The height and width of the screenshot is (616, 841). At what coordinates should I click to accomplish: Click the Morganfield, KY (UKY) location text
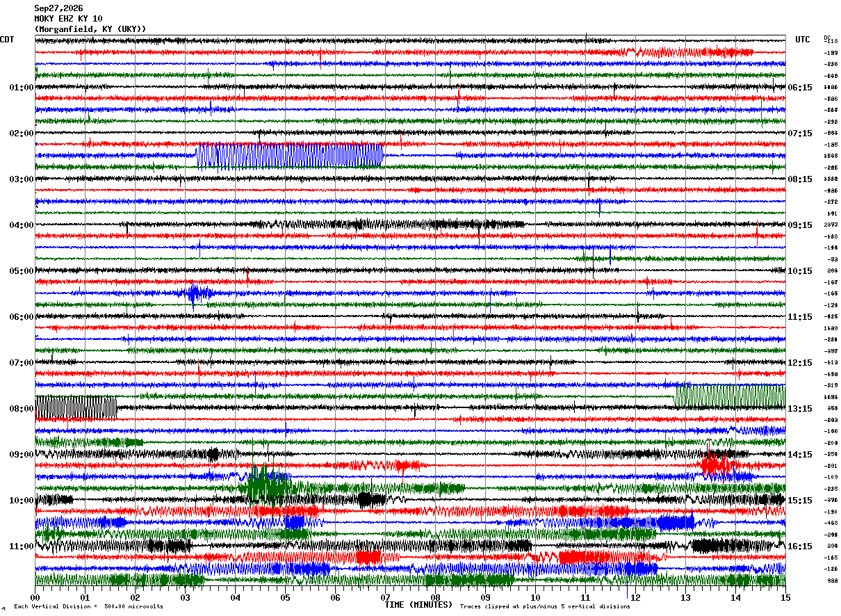90,29
